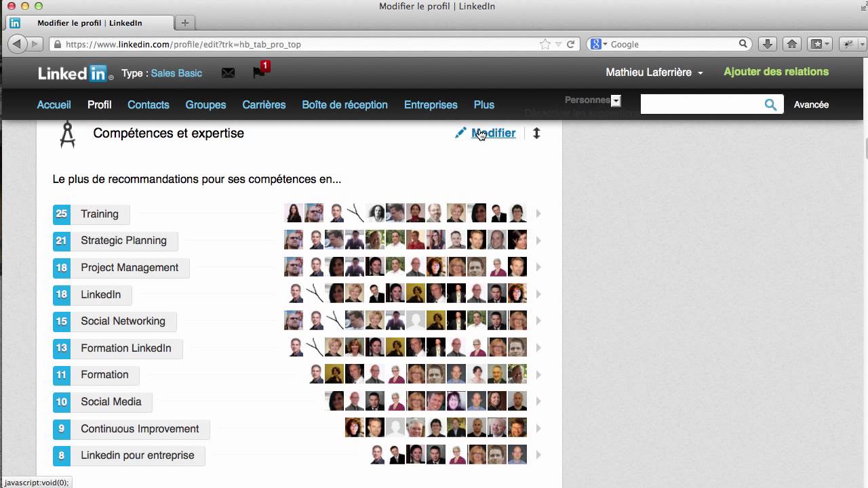Viewport: 868px width, 488px height.
Task: Expand Formation LinkedIn endorsers arrow
Action: click(x=538, y=348)
